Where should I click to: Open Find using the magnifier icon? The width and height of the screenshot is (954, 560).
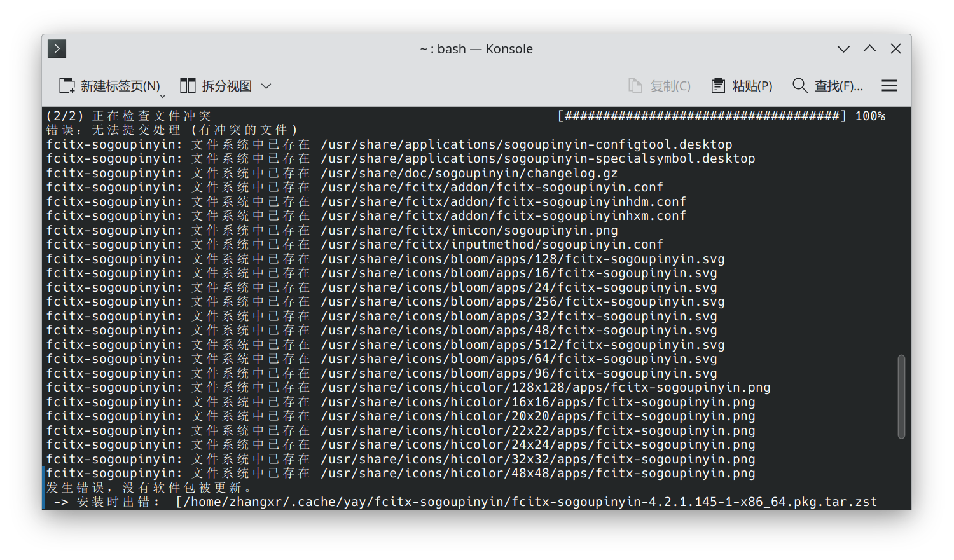coord(799,85)
